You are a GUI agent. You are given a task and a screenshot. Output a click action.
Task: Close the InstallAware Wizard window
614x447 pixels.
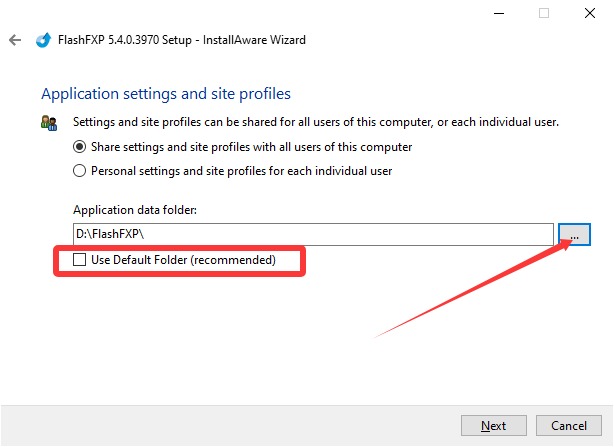(590, 14)
